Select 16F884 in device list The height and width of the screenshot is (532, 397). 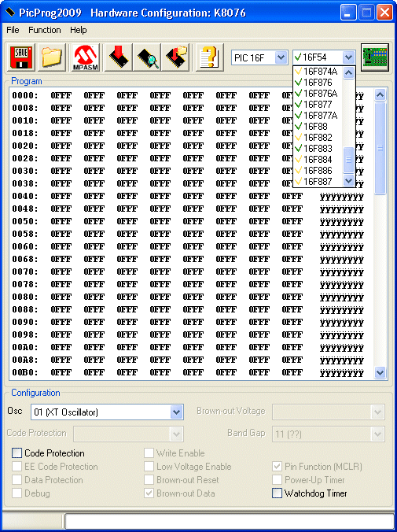318,160
